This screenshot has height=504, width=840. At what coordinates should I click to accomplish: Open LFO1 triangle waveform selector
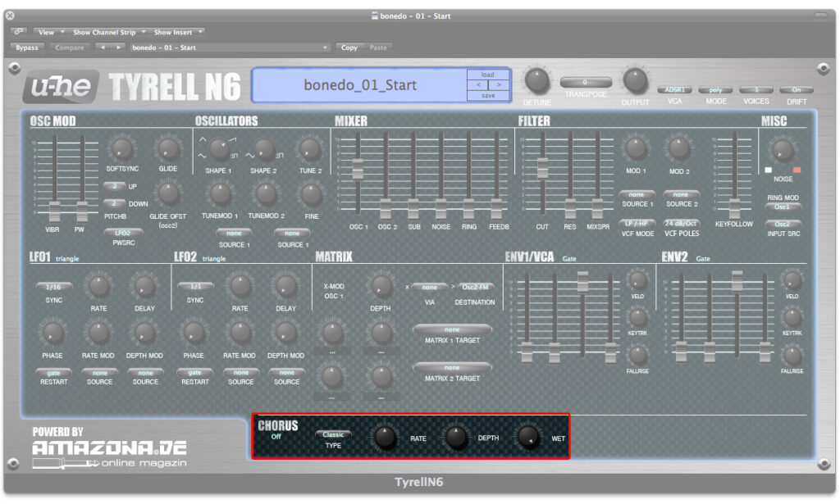tap(67, 259)
